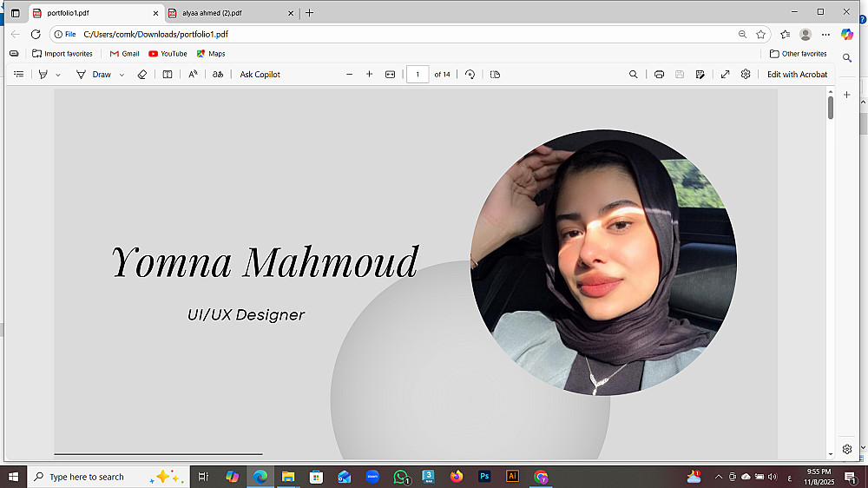Open Photoshop from the taskbar
Viewport: 868px width, 488px height.
click(484, 477)
